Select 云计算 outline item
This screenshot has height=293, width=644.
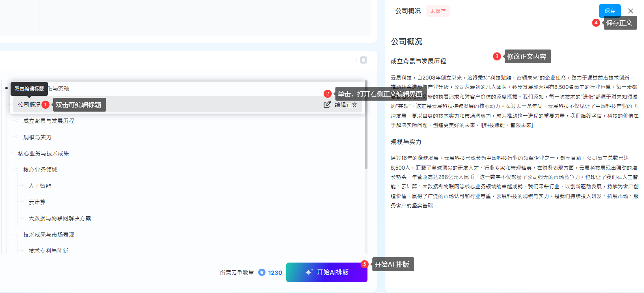point(37,202)
